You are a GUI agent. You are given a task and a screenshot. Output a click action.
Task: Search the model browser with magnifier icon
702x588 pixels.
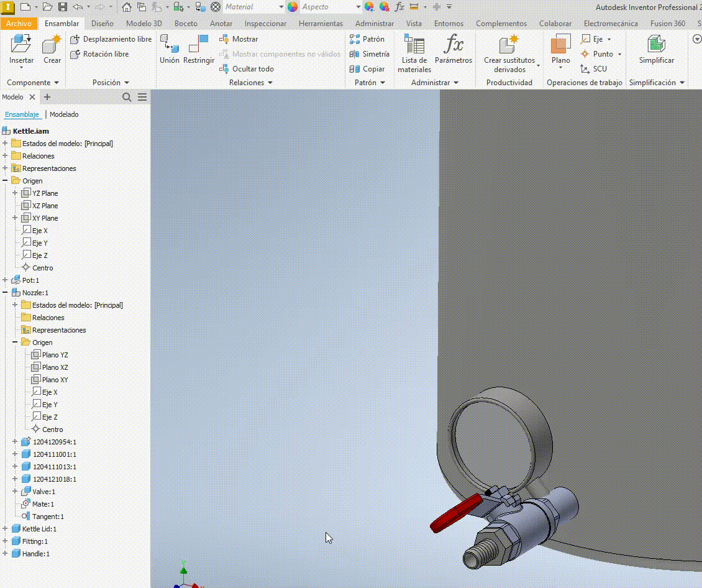click(127, 97)
